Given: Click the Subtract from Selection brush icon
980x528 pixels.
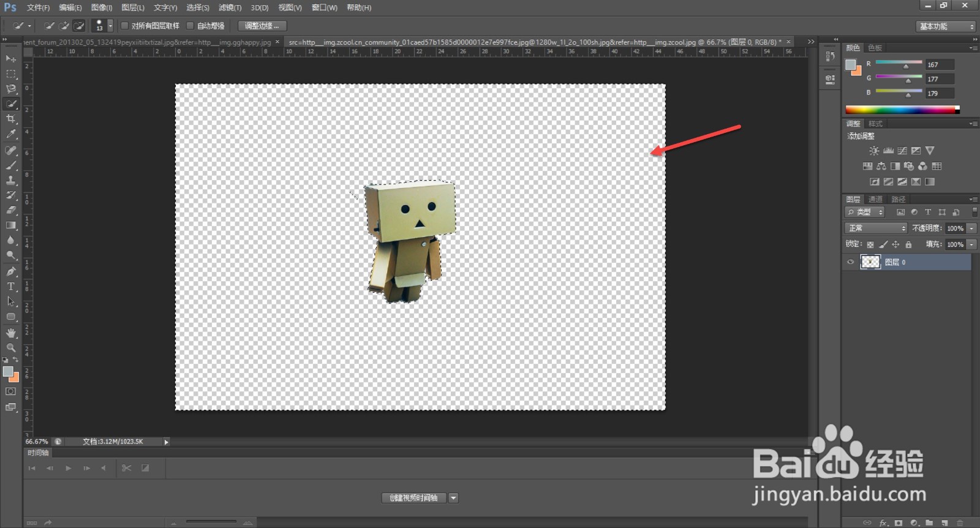Looking at the screenshot, I should click(x=79, y=26).
